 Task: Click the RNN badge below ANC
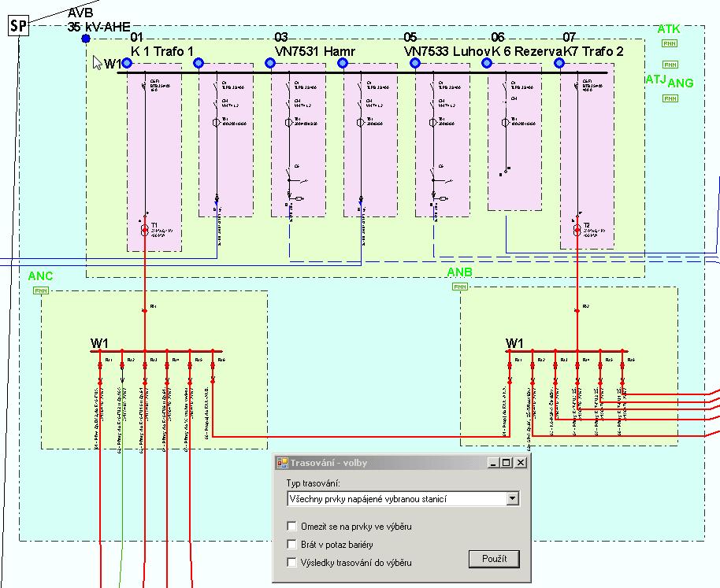(41, 290)
